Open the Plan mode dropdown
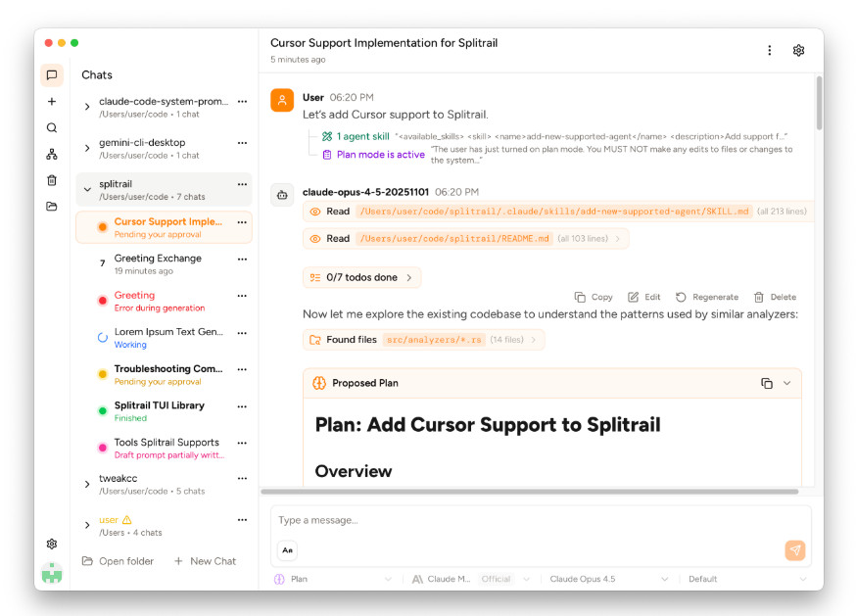Viewport: 856px width, 616px height. point(333,579)
